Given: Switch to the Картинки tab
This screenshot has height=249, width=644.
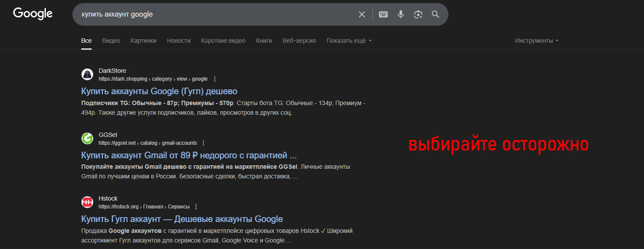Looking at the screenshot, I should [x=143, y=41].
